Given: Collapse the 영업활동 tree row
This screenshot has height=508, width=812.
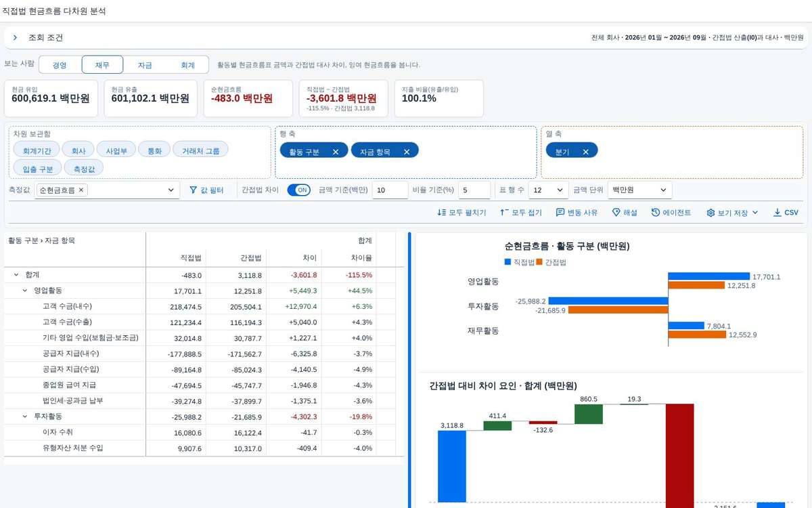Looking at the screenshot, I should (x=25, y=291).
